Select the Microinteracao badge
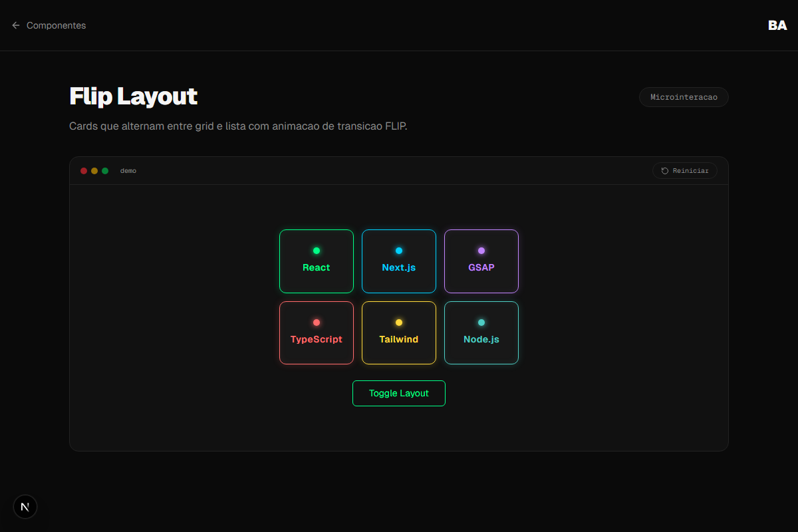 [x=684, y=96]
